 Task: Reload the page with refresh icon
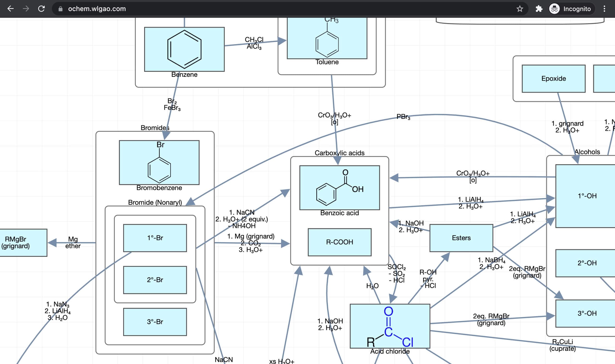(x=42, y=9)
